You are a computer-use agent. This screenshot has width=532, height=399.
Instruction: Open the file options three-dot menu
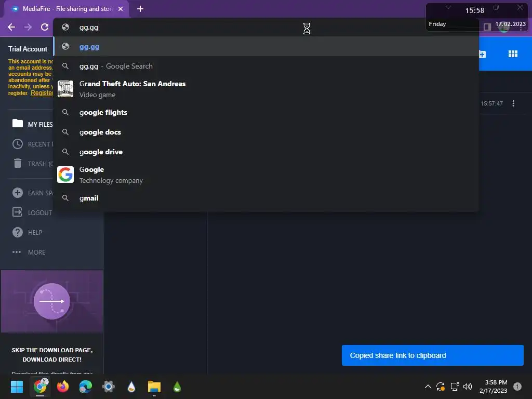513,103
